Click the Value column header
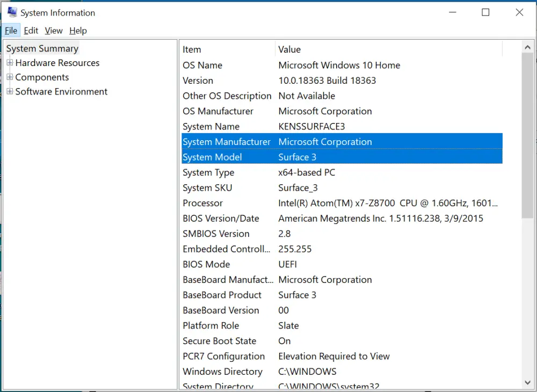 pos(387,49)
